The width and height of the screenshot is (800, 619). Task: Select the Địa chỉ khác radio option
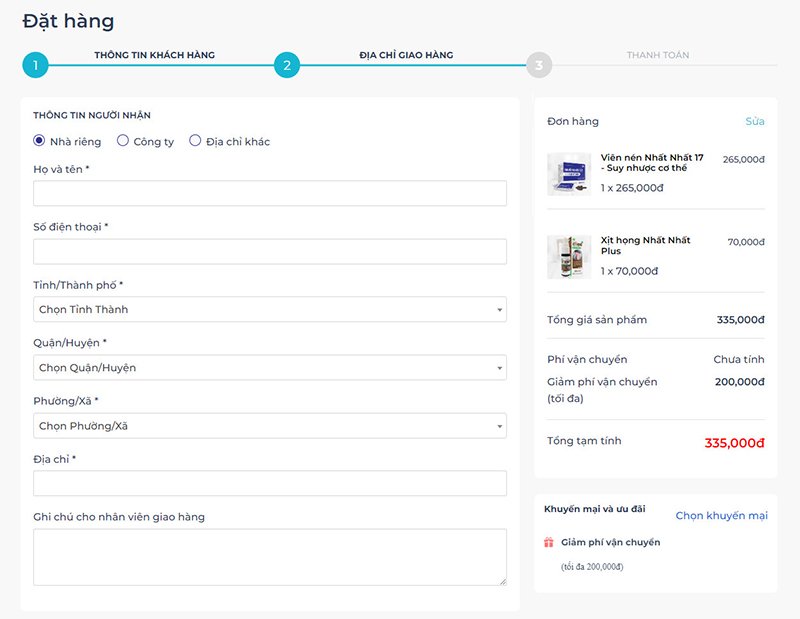[x=195, y=140]
